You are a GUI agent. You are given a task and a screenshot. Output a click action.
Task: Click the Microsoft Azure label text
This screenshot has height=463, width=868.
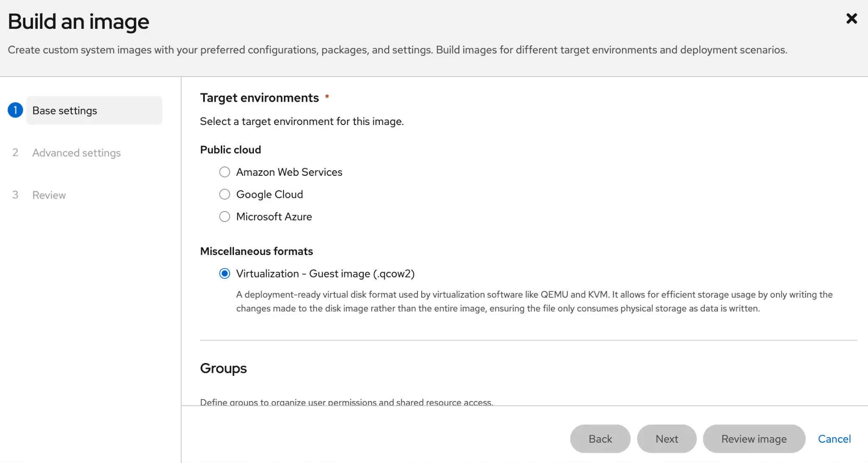click(x=274, y=216)
